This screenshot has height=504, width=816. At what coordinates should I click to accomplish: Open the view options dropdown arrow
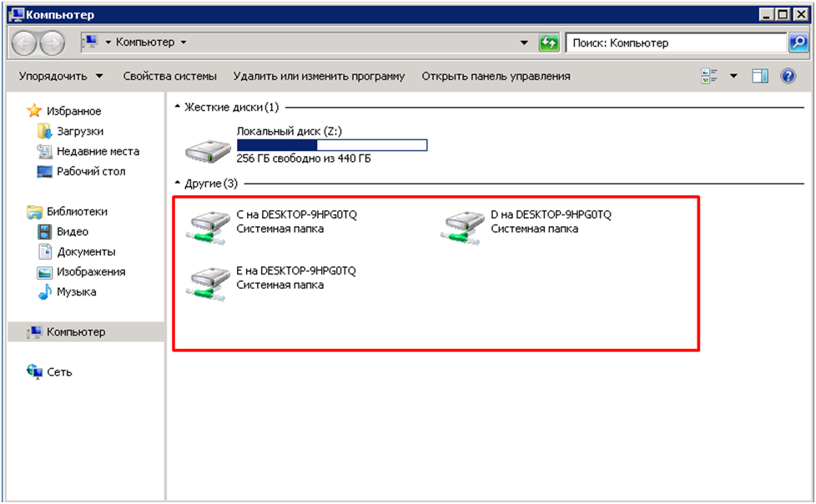click(x=733, y=76)
